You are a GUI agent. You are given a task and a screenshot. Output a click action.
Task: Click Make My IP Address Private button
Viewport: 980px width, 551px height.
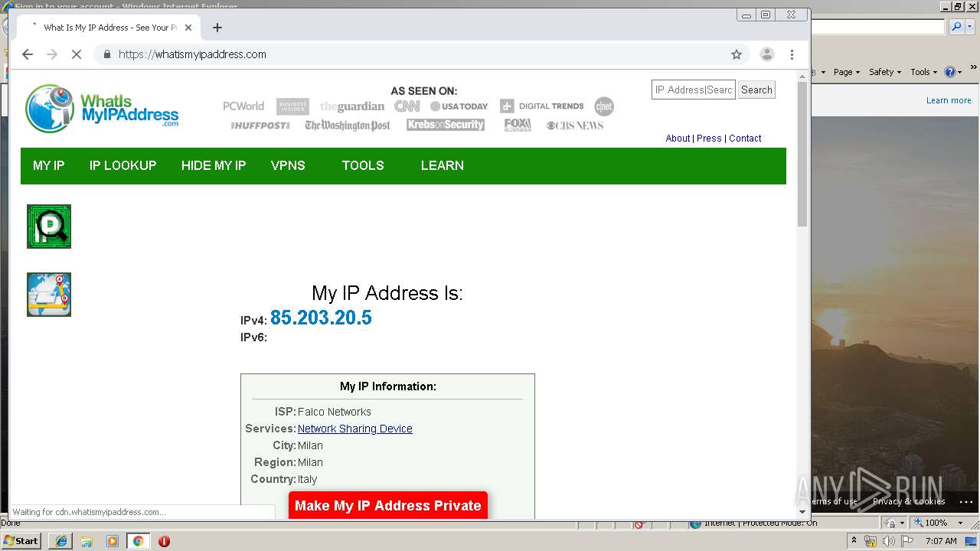tap(388, 505)
